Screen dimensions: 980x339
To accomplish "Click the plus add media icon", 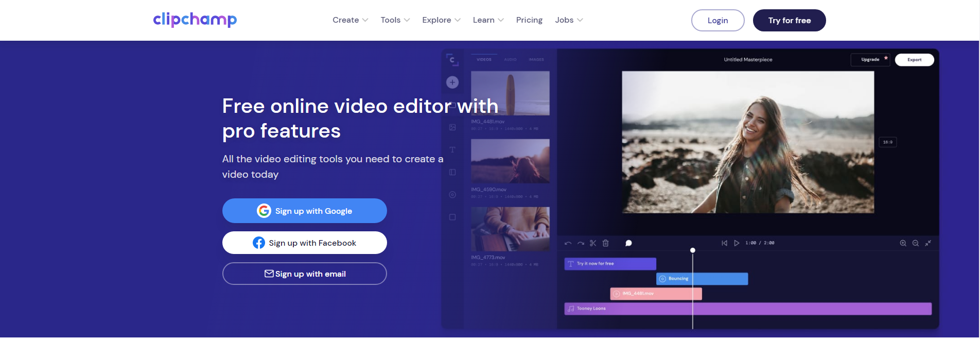I will 452,82.
